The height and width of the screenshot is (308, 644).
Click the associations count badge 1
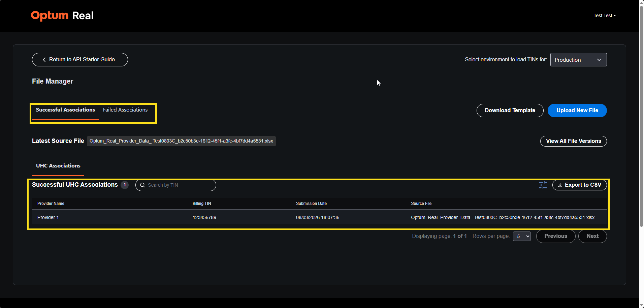(125, 185)
